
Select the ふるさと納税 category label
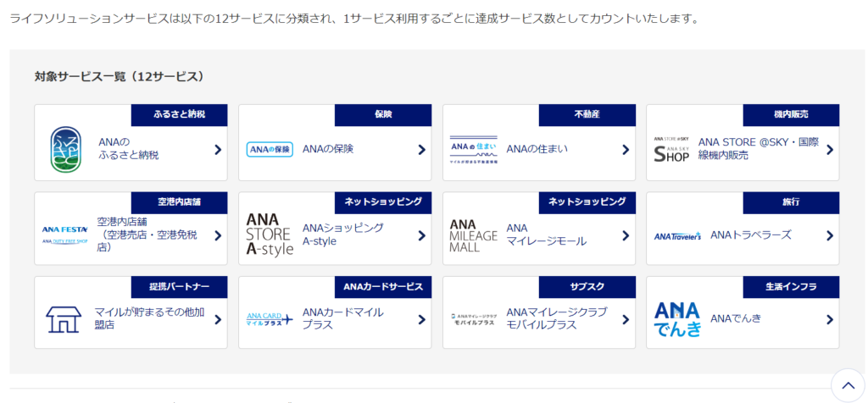(x=179, y=114)
